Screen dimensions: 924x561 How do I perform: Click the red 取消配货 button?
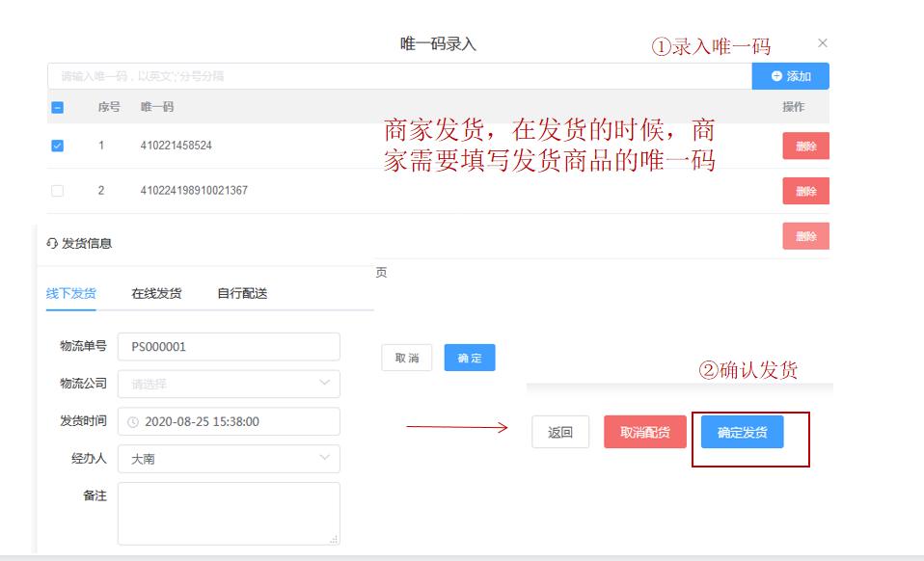[645, 432]
